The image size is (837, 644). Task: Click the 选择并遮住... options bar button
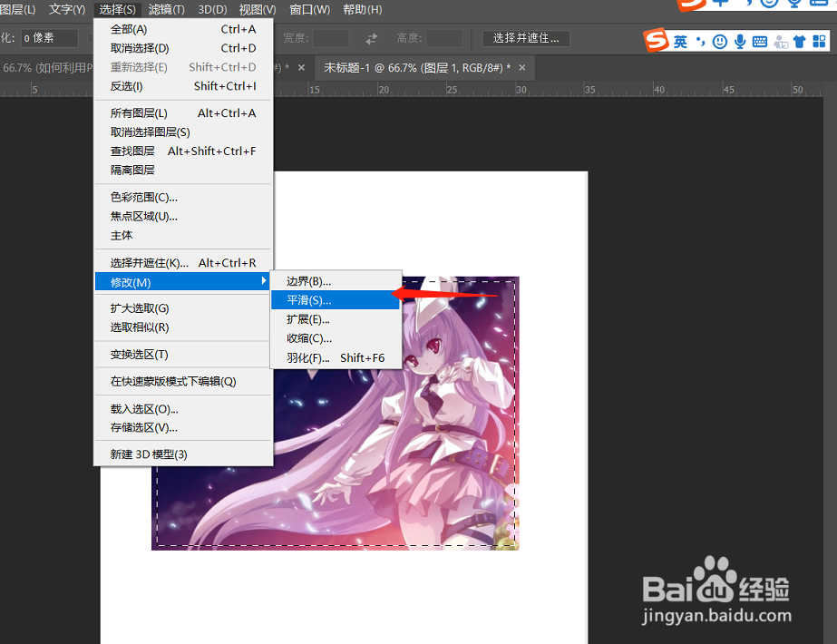(x=526, y=38)
